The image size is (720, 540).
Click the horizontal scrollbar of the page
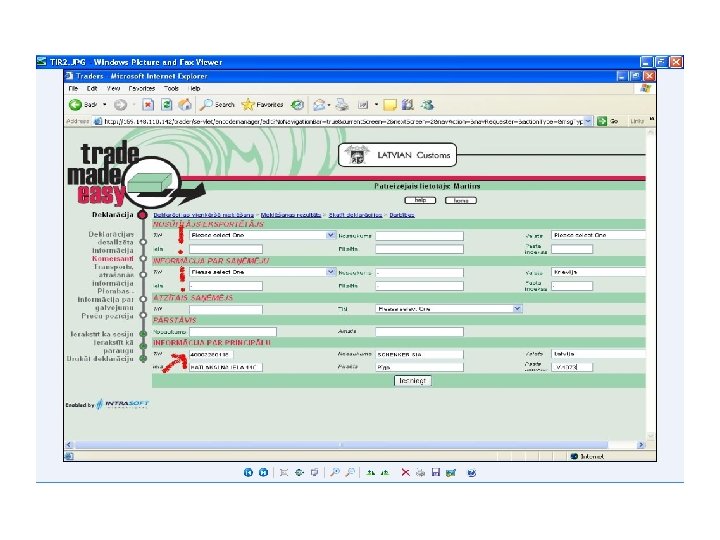(x=341, y=444)
